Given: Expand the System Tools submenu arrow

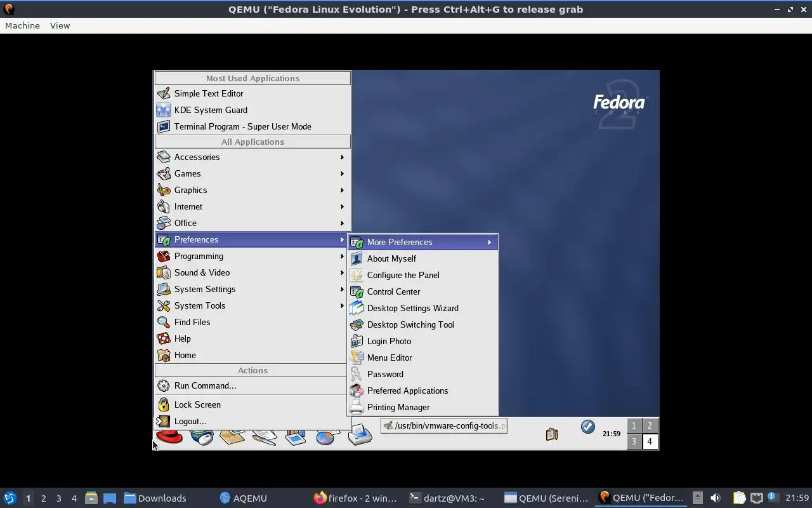Looking at the screenshot, I should 342,305.
